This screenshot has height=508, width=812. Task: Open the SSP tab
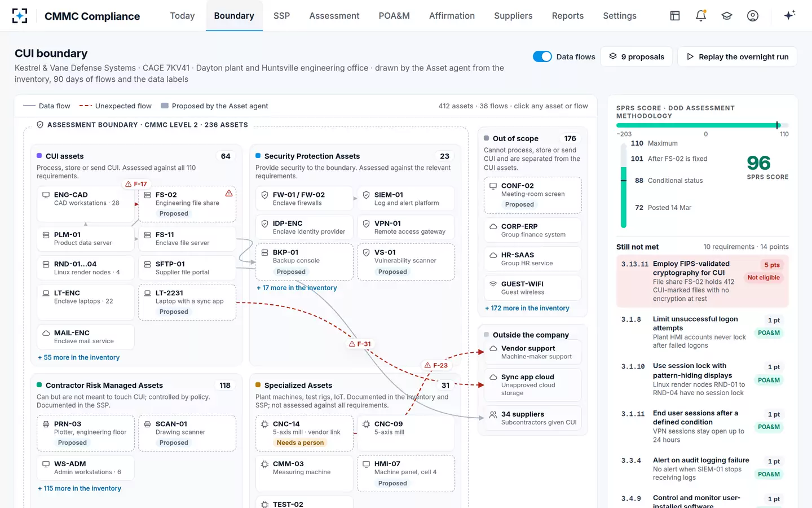[x=281, y=16]
